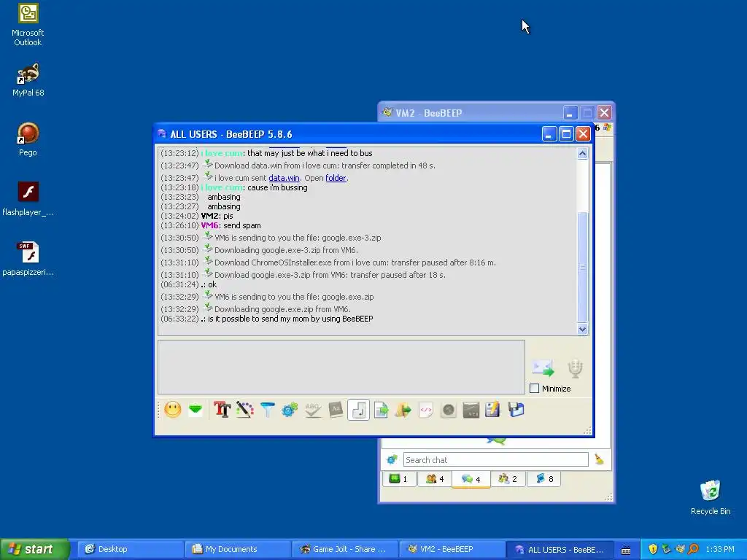Click the orange magnifier tray icon
Viewport: 747px width, 560px height.
pyautogui.click(x=693, y=550)
